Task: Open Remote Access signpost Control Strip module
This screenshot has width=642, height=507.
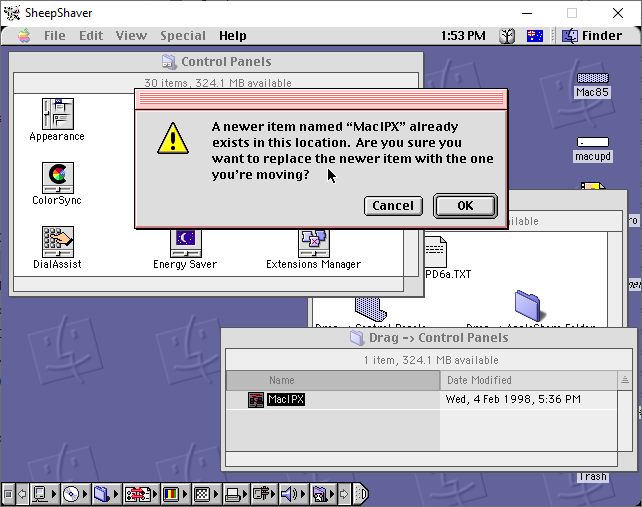Action: pyautogui.click(x=264, y=494)
